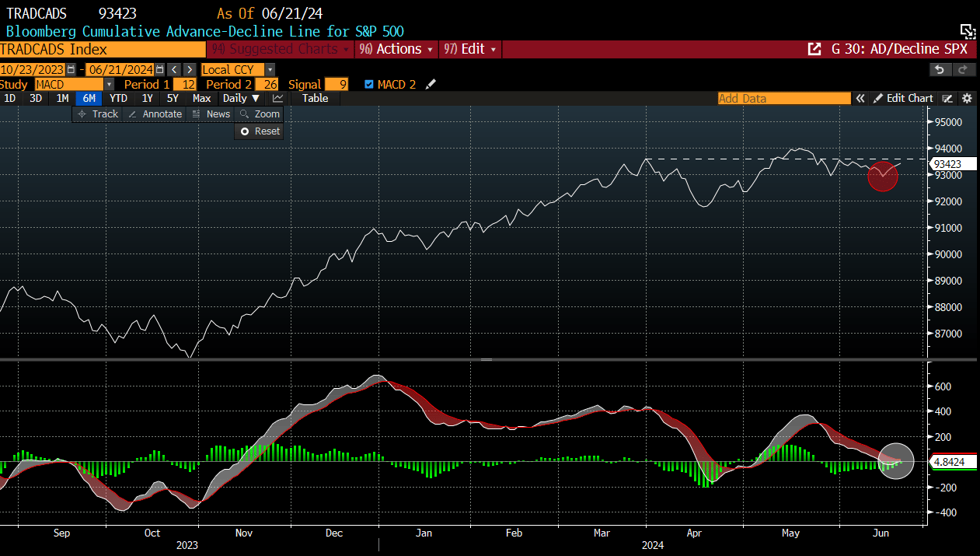Image resolution: width=980 pixels, height=556 pixels.
Task: Click the undo arrow icon
Action: click(940, 70)
